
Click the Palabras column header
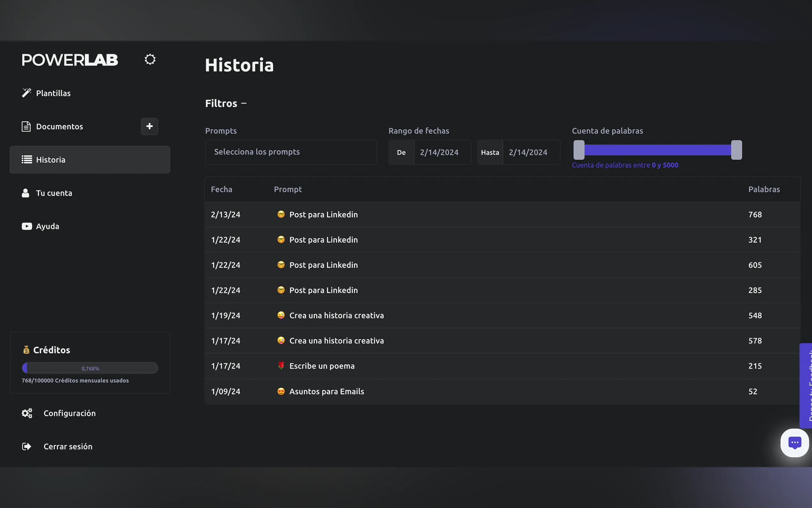(x=764, y=189)
